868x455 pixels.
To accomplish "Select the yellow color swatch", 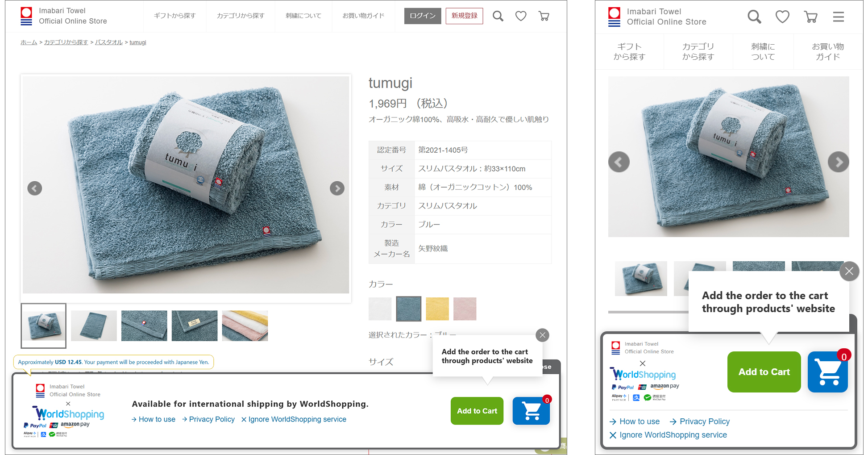I will pos(437,309).
